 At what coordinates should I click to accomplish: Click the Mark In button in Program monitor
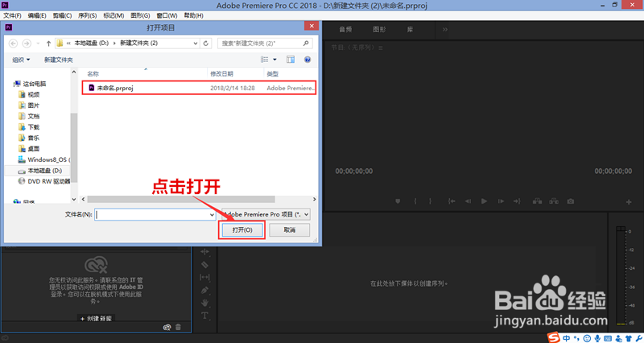[415, 201]
